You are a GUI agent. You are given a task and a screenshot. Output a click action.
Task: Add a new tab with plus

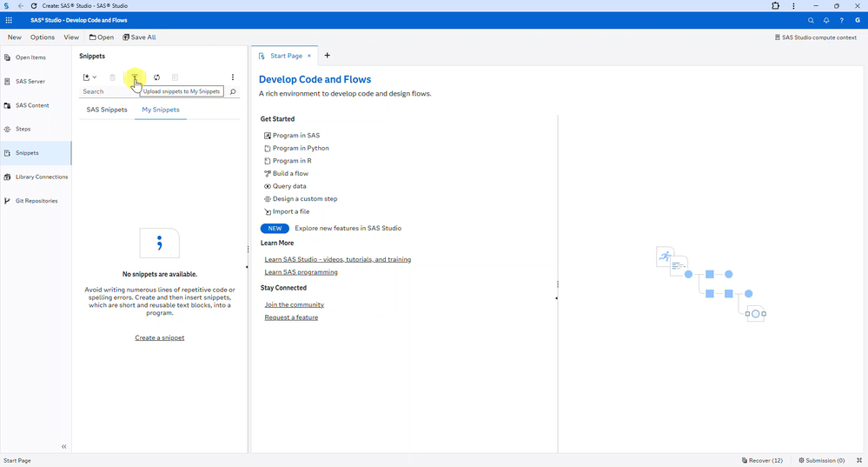(x=328, y=56)
